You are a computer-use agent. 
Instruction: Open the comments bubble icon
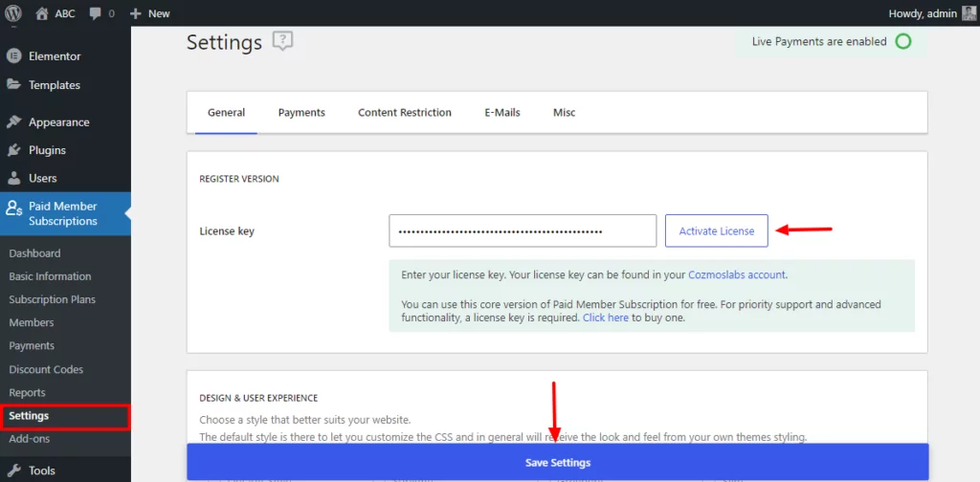point(95,13)
